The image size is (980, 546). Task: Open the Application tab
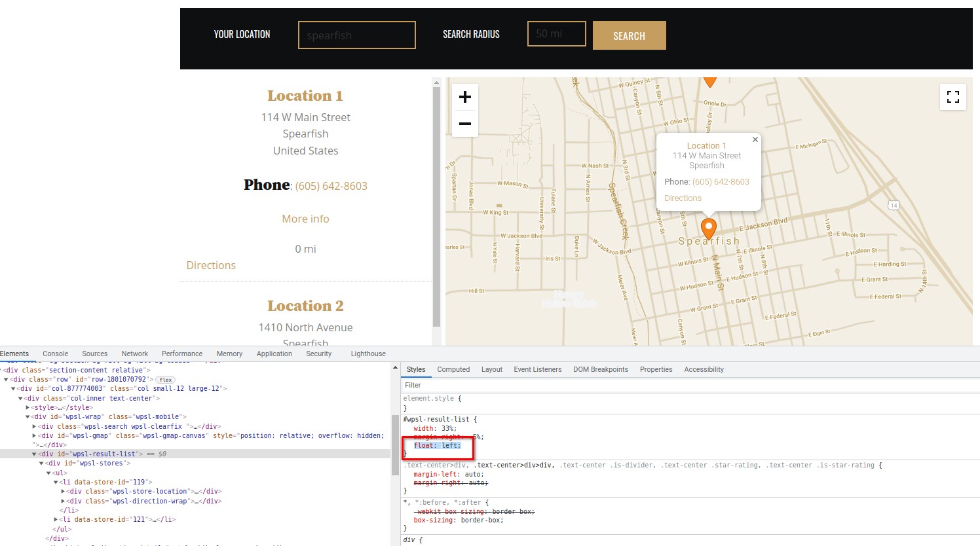(274, 354)
